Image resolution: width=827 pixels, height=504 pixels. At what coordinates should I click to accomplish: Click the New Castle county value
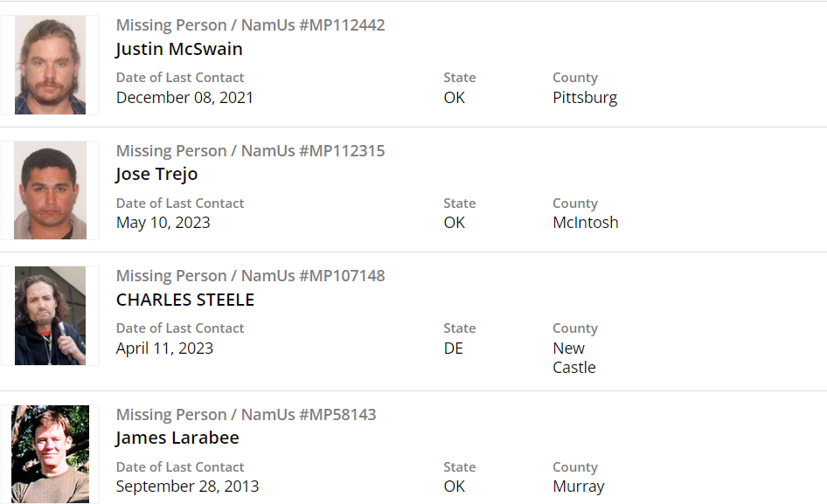point(573,358)
